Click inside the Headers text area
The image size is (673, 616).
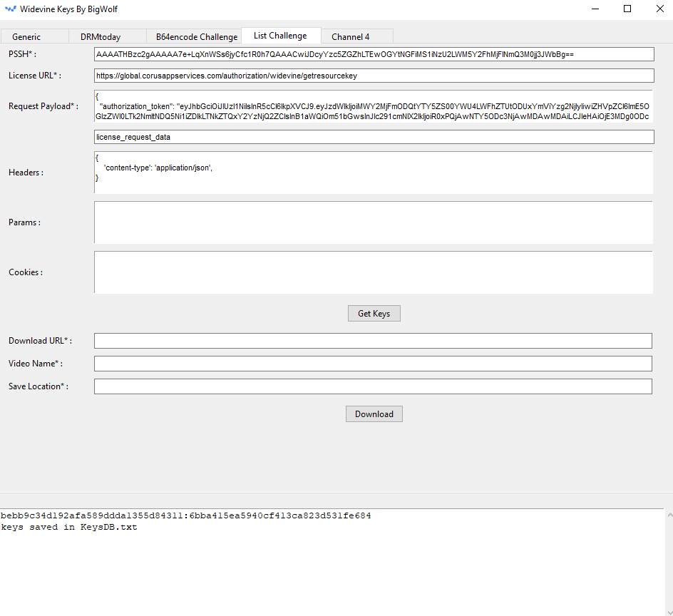pyautogui.click(x=374, y=173)
